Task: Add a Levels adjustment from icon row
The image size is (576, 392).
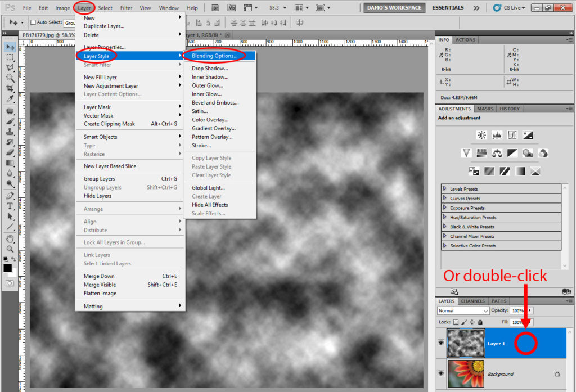Action: 497,135
